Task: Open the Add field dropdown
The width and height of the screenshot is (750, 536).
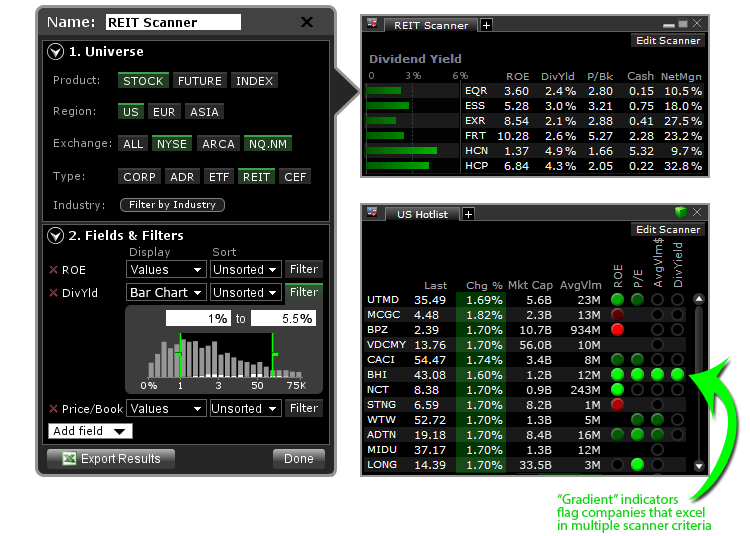Action: coord(90,431)
